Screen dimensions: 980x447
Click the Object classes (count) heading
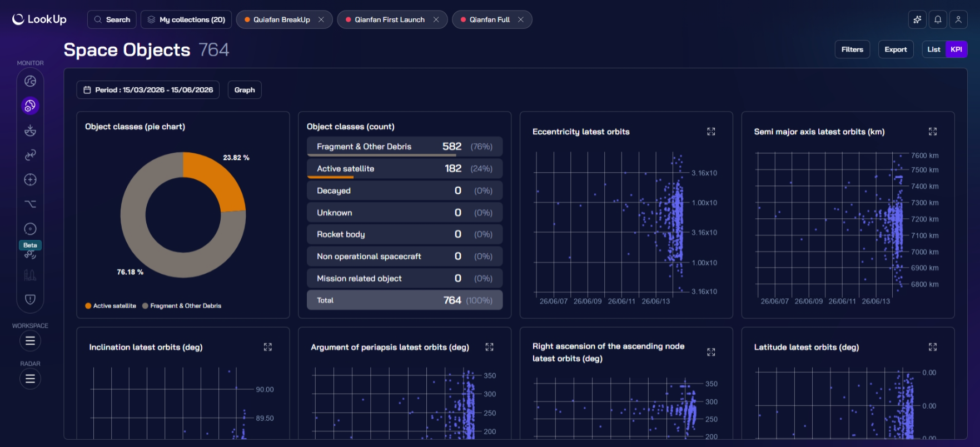(351, 127)
